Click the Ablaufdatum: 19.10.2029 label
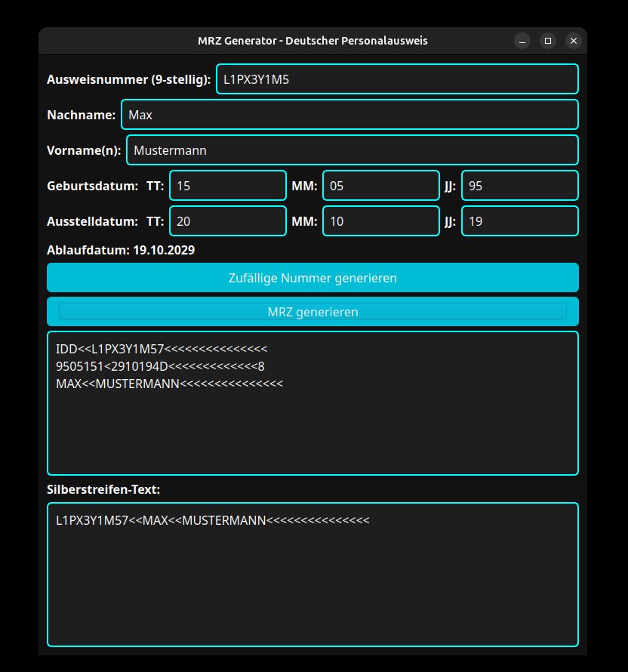Viewport: 628px width, 672px height. click(121, 250)
